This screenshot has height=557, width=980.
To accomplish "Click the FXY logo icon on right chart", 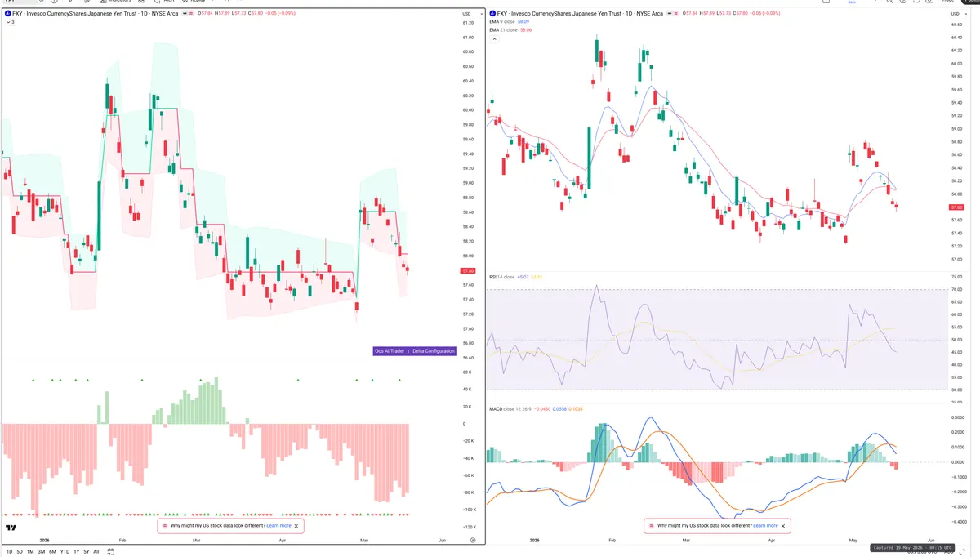I will [x=492, y=14].
